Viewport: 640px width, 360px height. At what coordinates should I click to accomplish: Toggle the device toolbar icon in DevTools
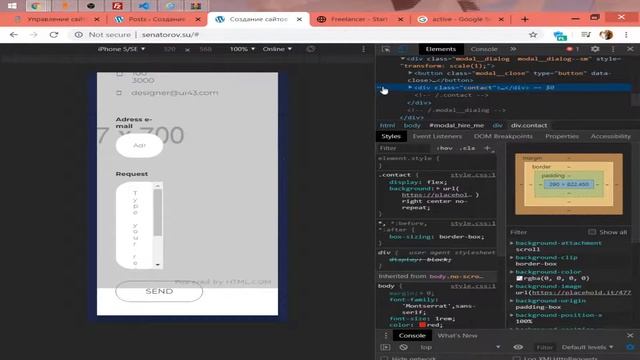(x=402, y=49)
